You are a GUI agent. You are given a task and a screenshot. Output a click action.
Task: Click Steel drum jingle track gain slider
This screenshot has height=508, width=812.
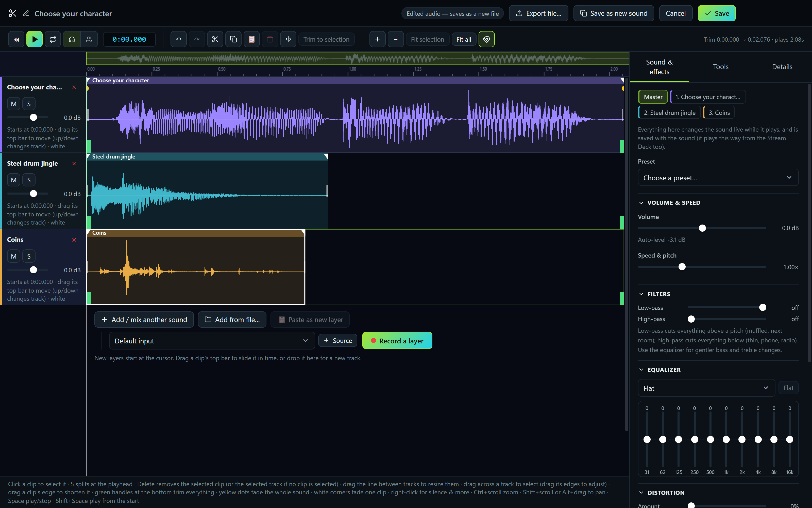(28, 194)
